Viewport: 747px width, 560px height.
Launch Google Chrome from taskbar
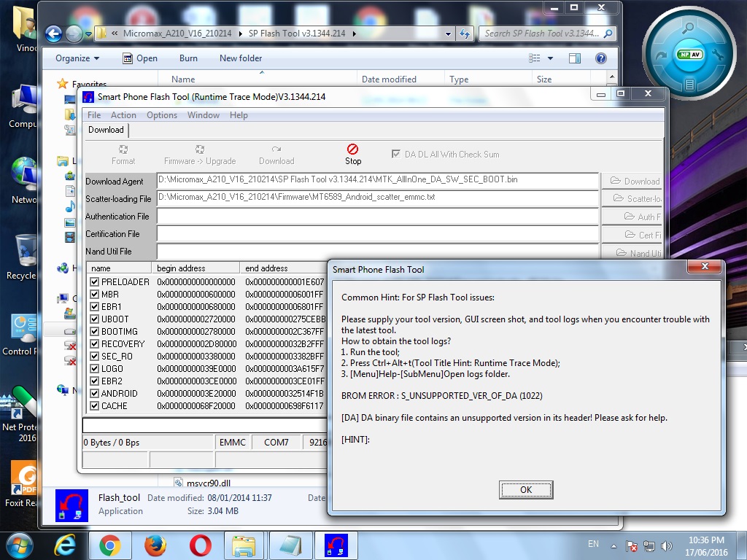click(x=110, y=545)
